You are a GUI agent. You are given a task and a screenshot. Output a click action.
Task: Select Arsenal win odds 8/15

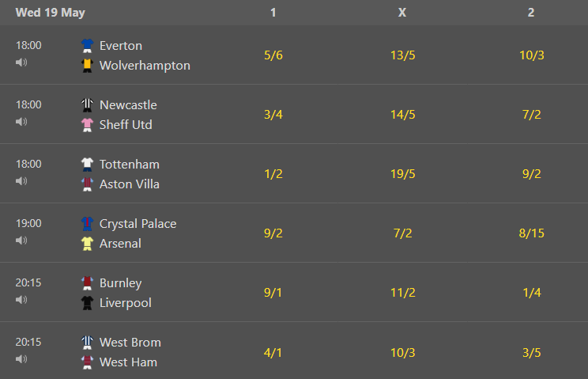click(x=532, y=233)
